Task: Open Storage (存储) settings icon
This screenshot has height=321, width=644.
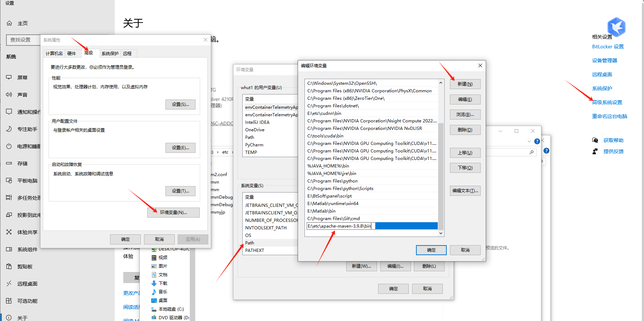Action: pos(9,163)
